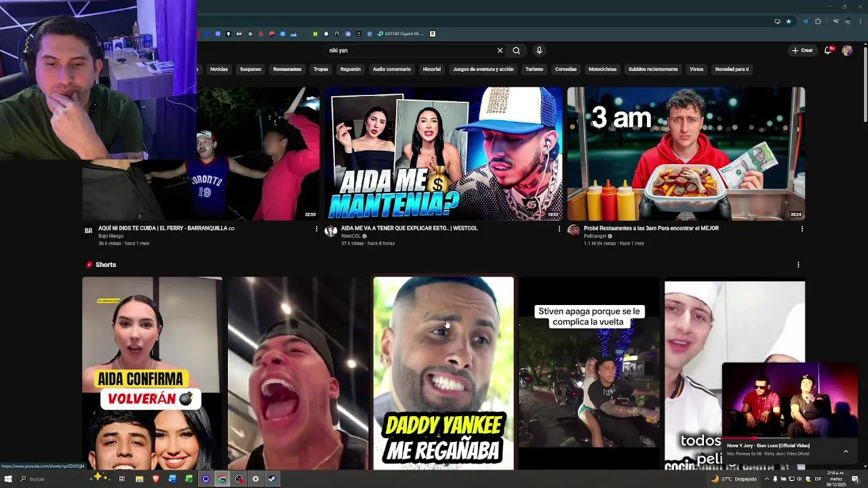This screenshot has height=488, width=868.
Task: Bookmark page with the star icon
Action: coord(789,21)
